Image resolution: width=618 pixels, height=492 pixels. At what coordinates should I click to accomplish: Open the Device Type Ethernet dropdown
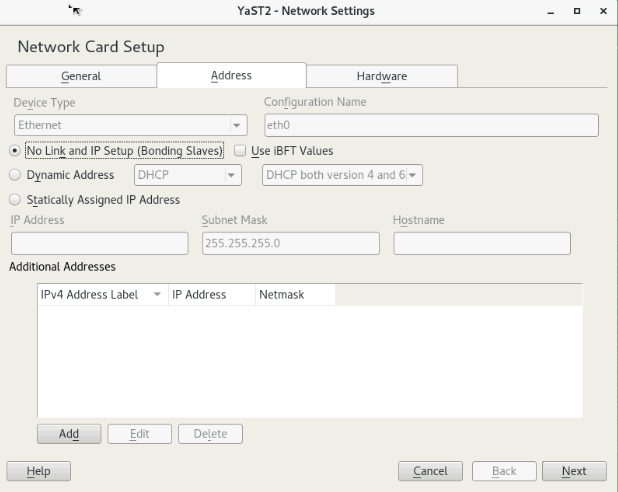[x=130, y=125]
